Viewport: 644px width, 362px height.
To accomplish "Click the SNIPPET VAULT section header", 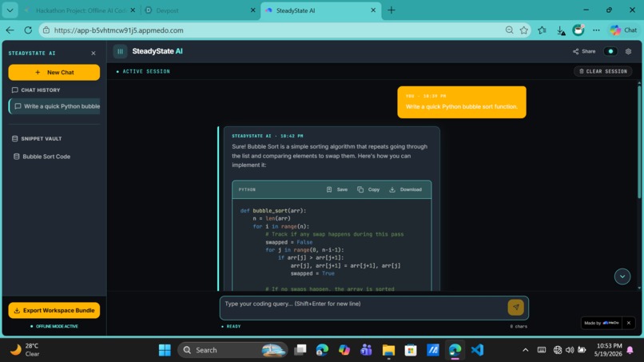I will click(37, 139).
